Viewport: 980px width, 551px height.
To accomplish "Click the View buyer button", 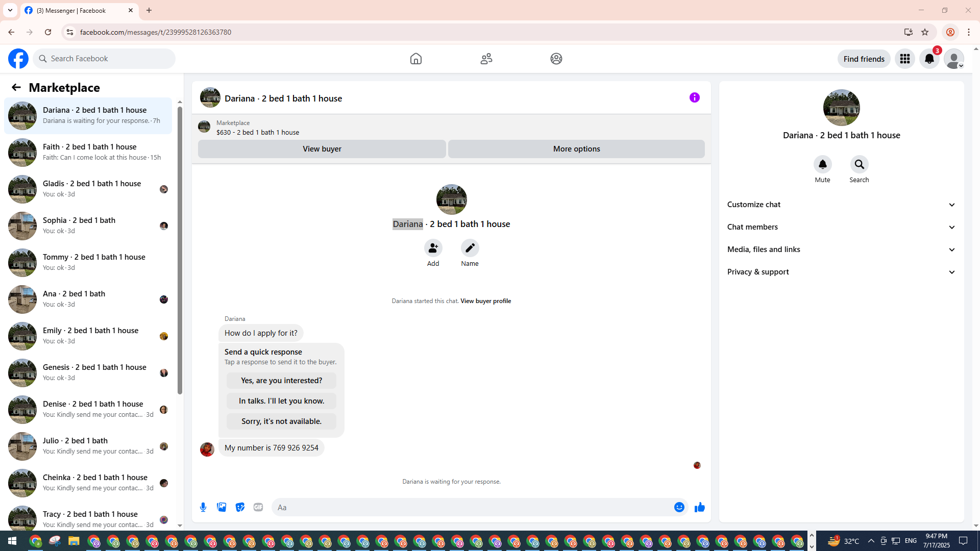I will point(322,149).
